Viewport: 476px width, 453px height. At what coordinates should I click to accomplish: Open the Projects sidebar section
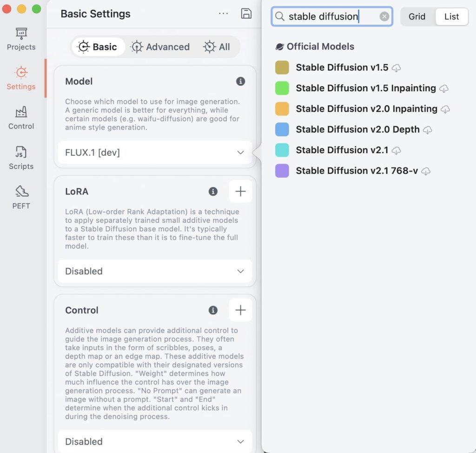point(21,39)
